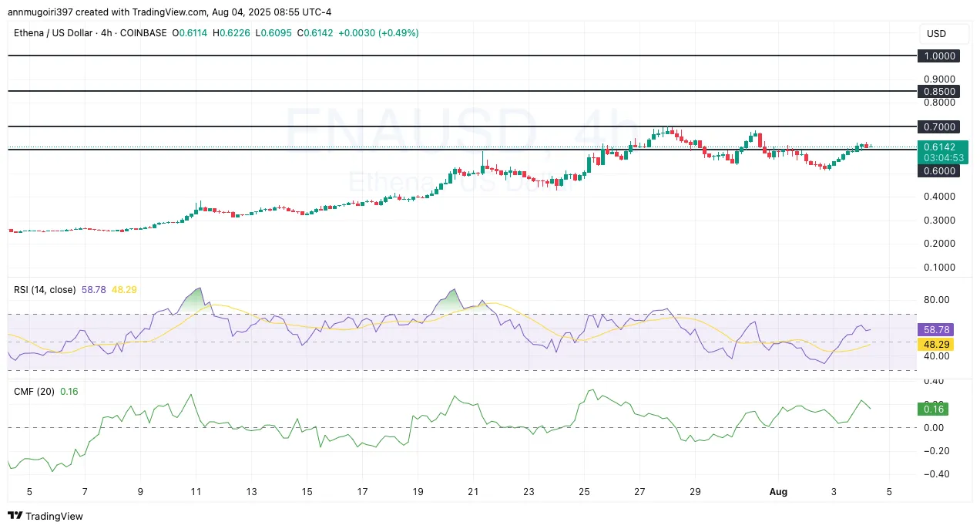
Task: Select the CMF (20) indicator legend
Action: [x=34, y=392]
